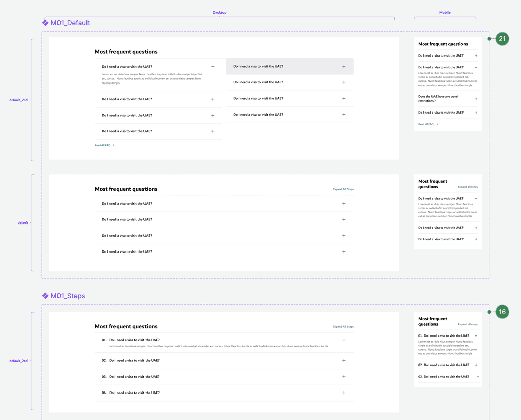Select the 'default' variant label on the left edge
The image size is (521, 420).
(22, 223)
